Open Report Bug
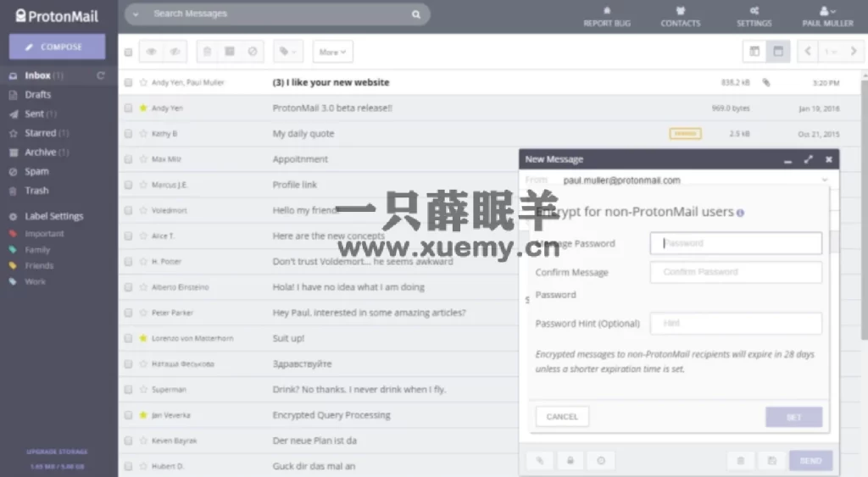The height and width of the screenshot is (477, 868). [607, 17]
